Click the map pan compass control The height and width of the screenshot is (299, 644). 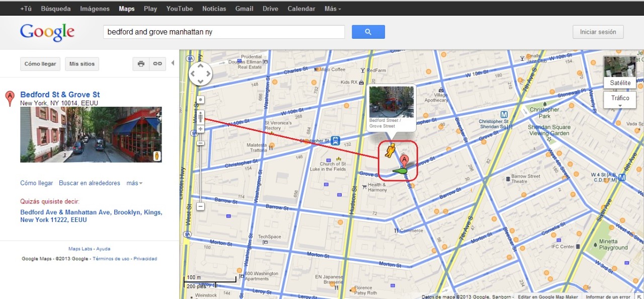pos(200,73)
